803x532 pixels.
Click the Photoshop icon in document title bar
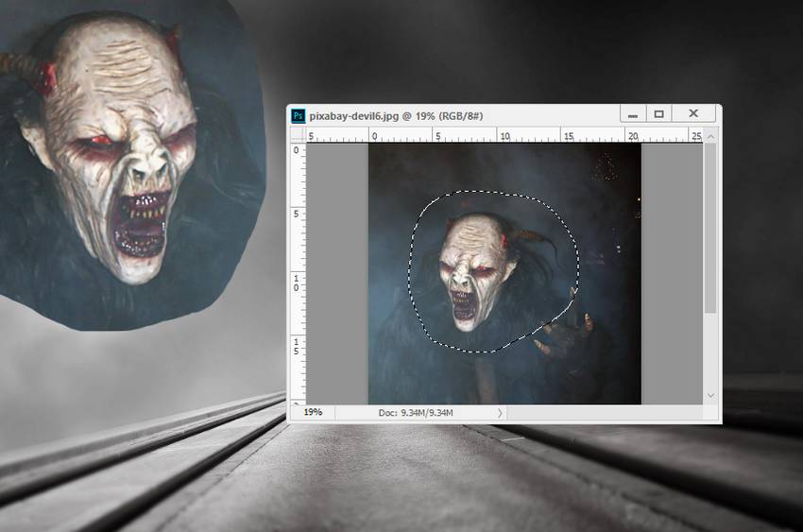pos(298,115)
